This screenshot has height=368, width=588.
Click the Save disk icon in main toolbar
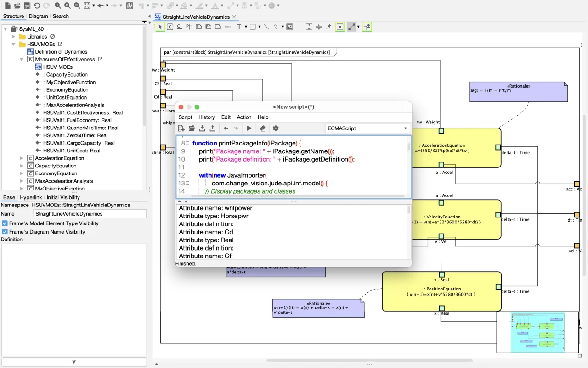pyautogui.click(x=27, y=6)
